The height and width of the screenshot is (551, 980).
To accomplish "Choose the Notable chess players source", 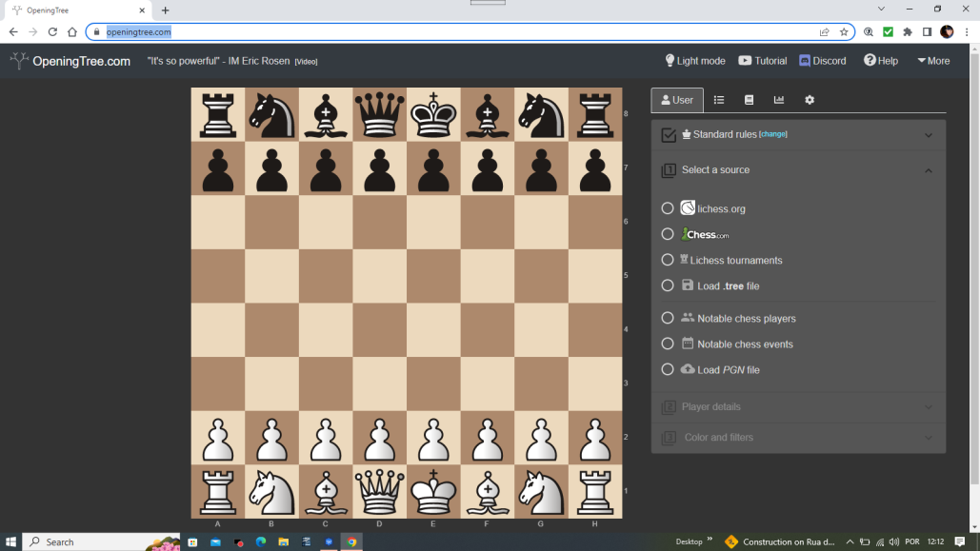I will (x=668, y=318).
